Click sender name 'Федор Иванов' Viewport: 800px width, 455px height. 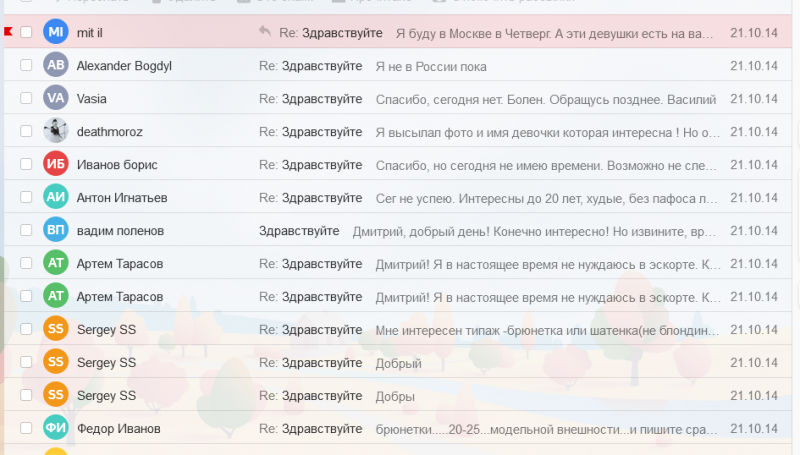pos(118,428)
